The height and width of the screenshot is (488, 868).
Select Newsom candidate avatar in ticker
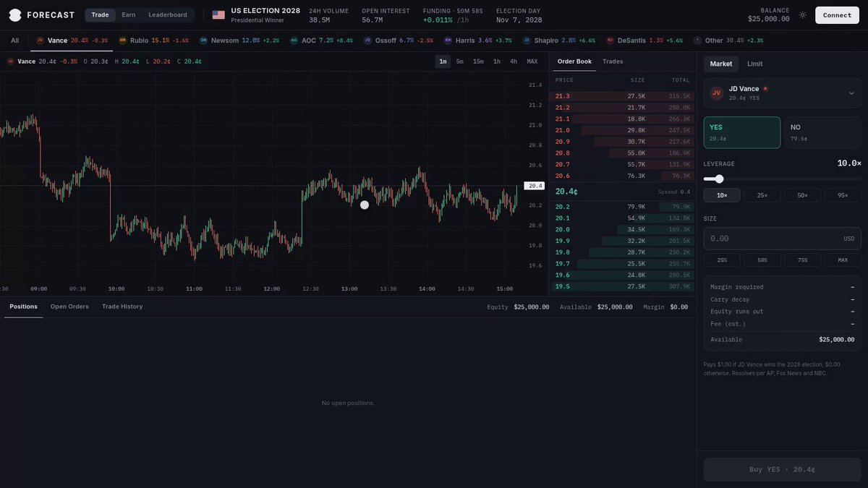click(203, 40)
